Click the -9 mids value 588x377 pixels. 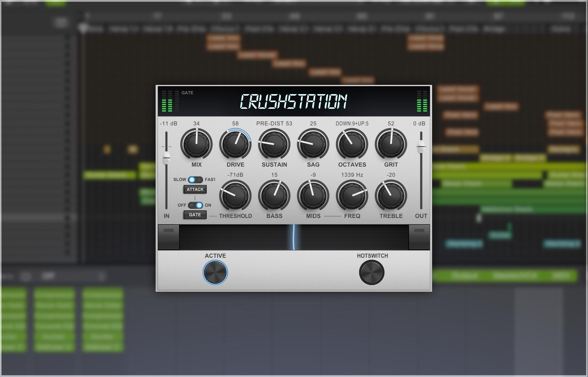coord(313,175)
